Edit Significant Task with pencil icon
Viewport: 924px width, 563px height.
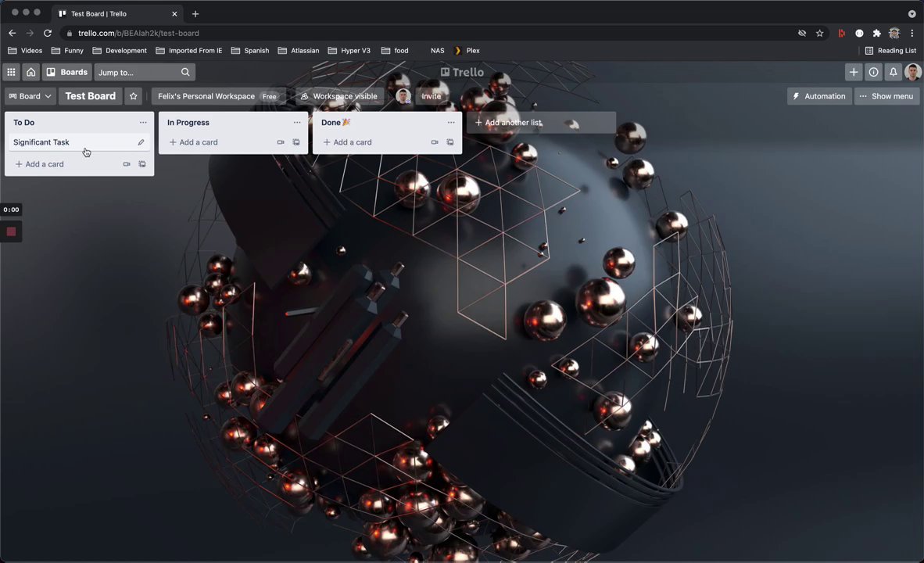(x=141, y=142)
